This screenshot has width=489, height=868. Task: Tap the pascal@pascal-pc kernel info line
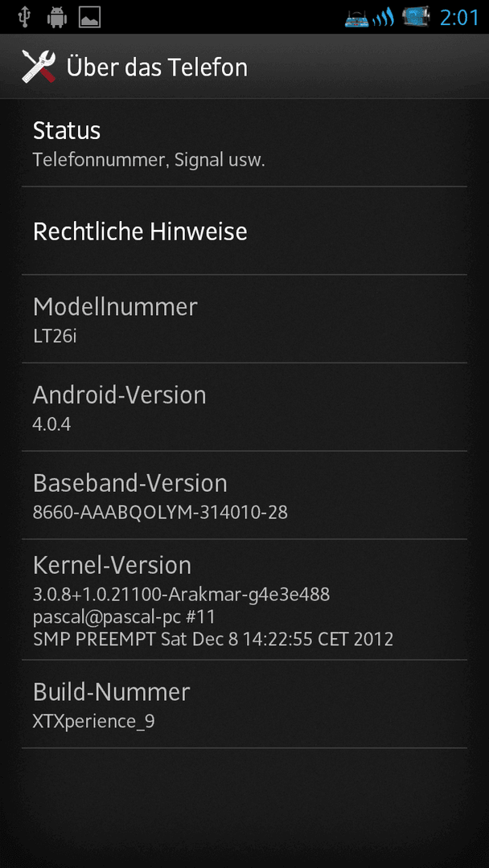(124, 616)
